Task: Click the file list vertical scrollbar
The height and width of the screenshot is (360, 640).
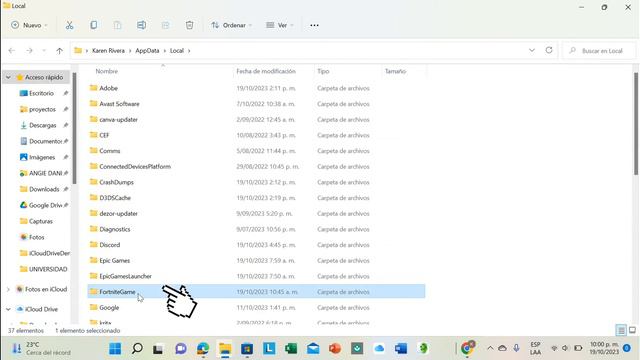Action: (x=636, y=124)
